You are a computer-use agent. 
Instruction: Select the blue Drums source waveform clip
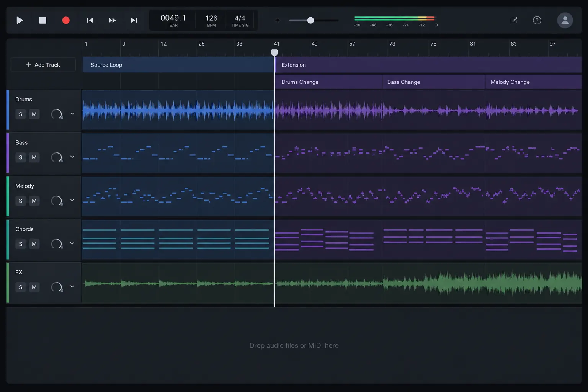[178, 110]
